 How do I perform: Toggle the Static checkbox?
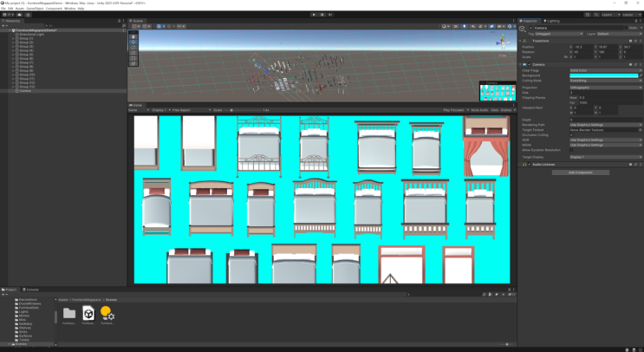(x=626, y=28)
